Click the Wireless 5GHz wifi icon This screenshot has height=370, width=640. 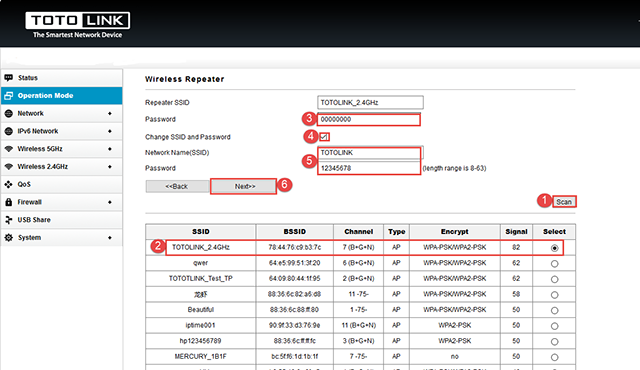(9, 149)
